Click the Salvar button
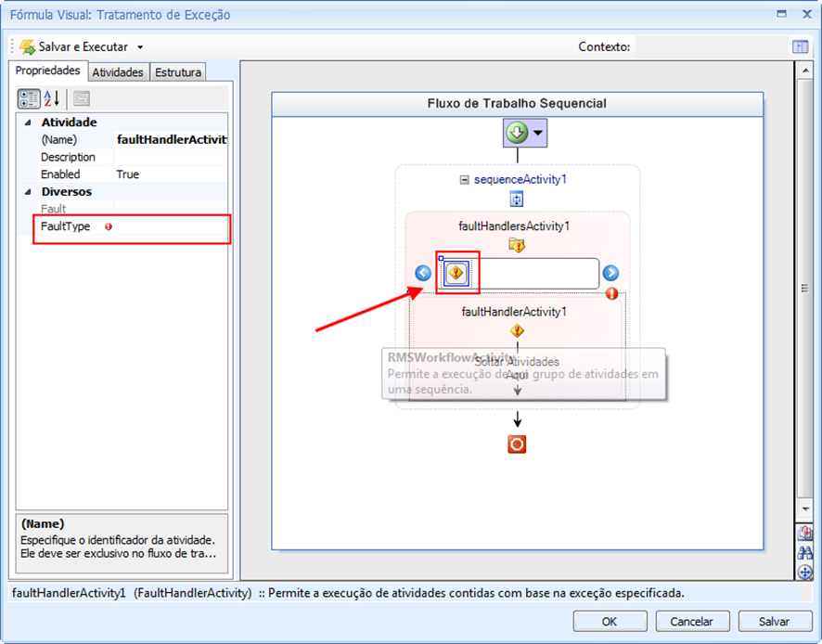822x644 pixels. (x=775, y=622)
